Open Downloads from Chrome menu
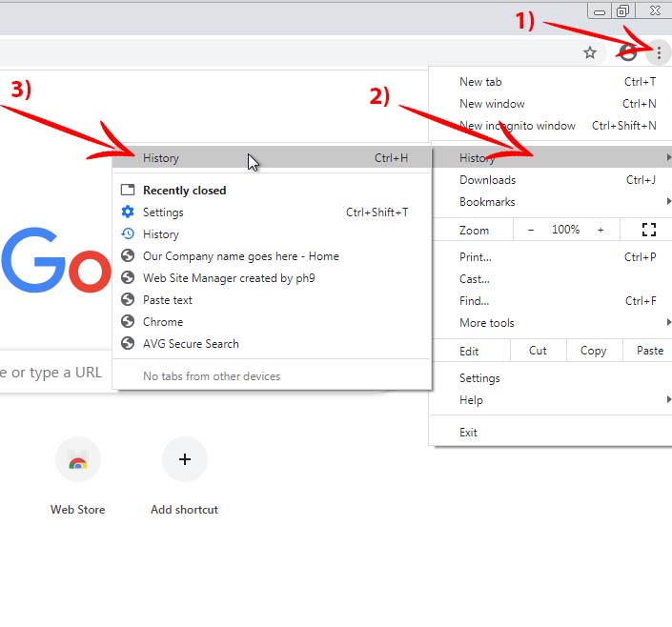Image resolution: width=672 pixels, height=627 pixels. click(487, 180)
